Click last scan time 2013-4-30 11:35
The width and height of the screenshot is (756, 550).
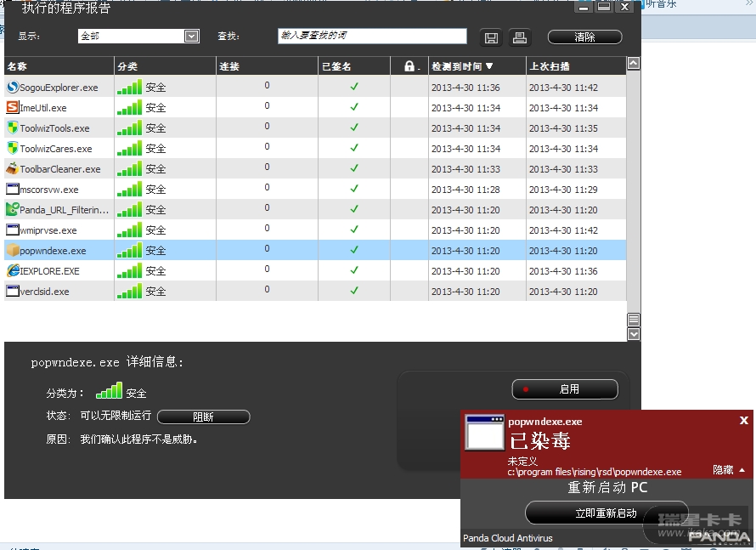(x=563, y=128)
